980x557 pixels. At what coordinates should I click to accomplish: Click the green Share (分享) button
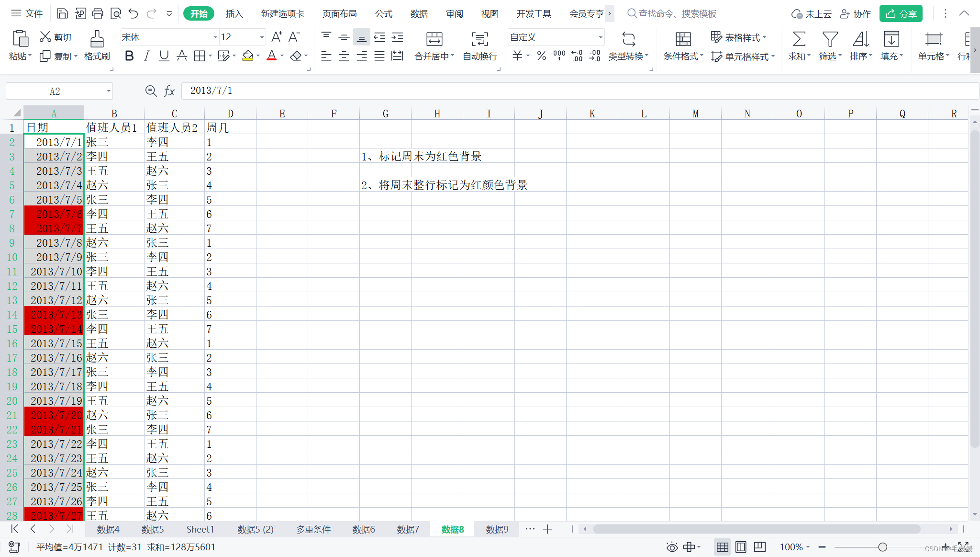(901, 13)
